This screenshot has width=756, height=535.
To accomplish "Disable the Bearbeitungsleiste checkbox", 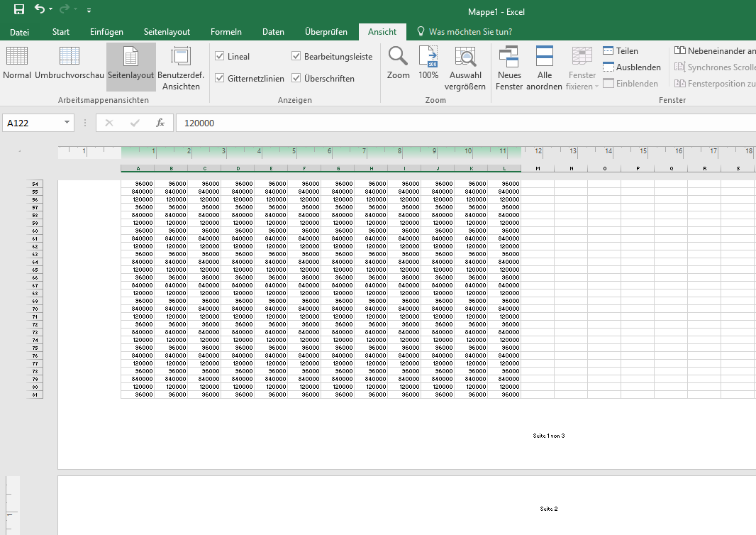I will point(296,57).
